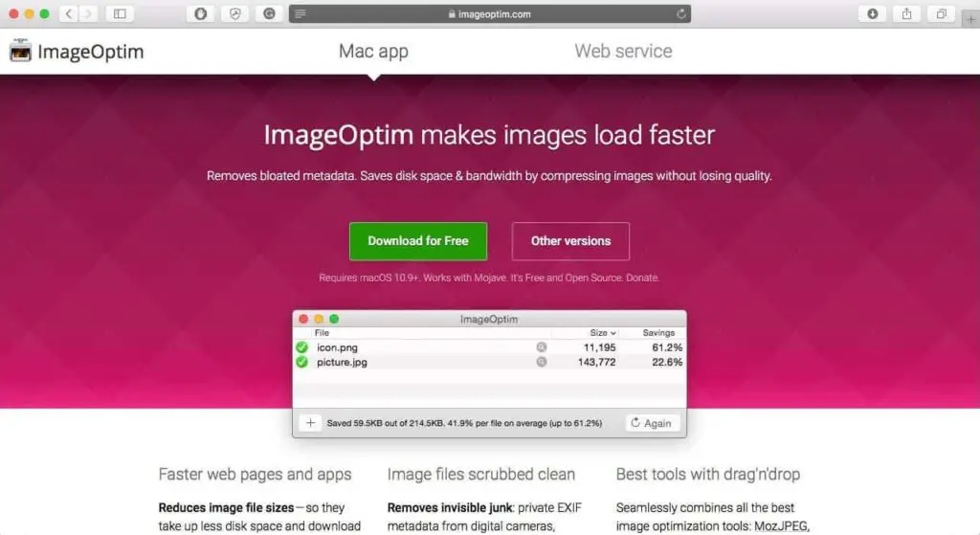
Task: Toggle the Safari sidebar button
Action: [x=120, y=13]
